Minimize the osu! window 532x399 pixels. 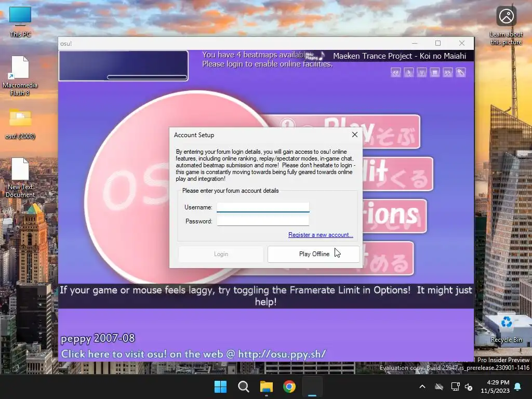(415, 43)
